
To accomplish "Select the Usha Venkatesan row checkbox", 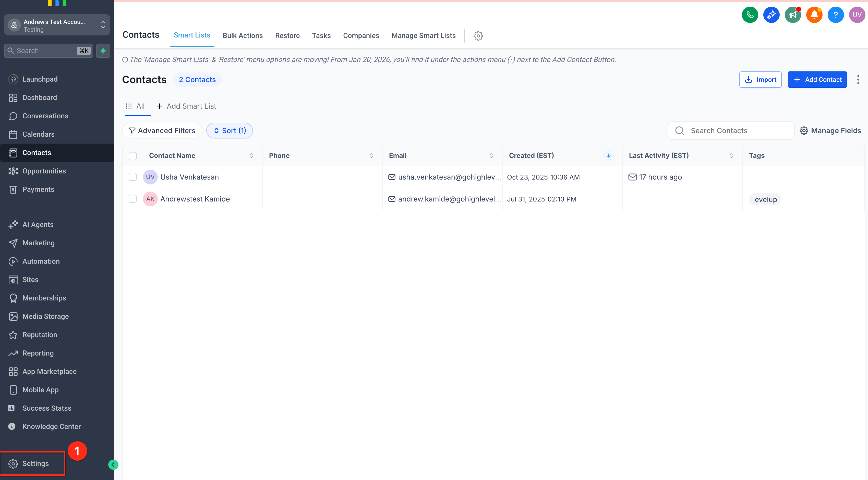I will 133,177.
